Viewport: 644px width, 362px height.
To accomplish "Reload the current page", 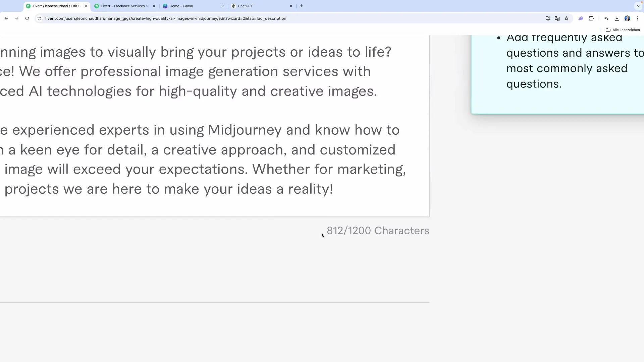I will click(x=27, y=18).
